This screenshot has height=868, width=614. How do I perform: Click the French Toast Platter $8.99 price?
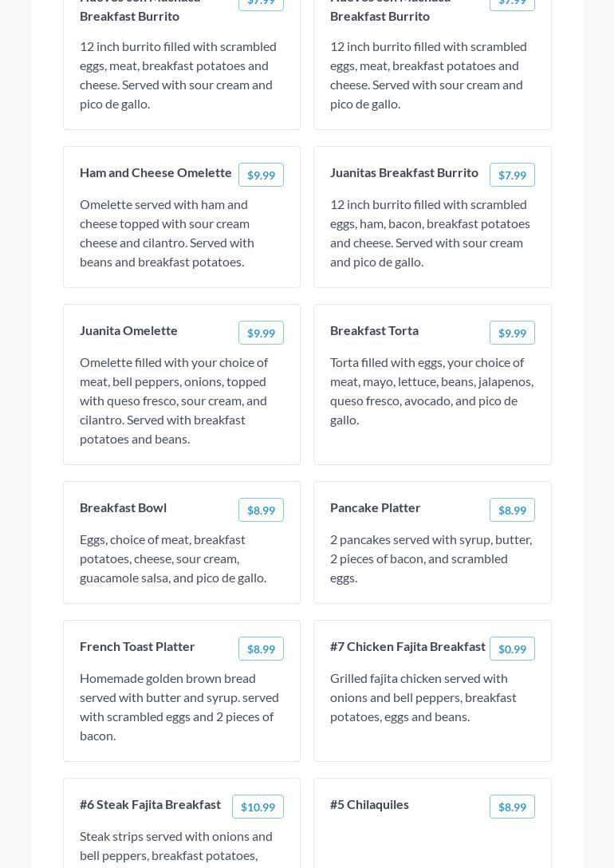click(261, 649)
